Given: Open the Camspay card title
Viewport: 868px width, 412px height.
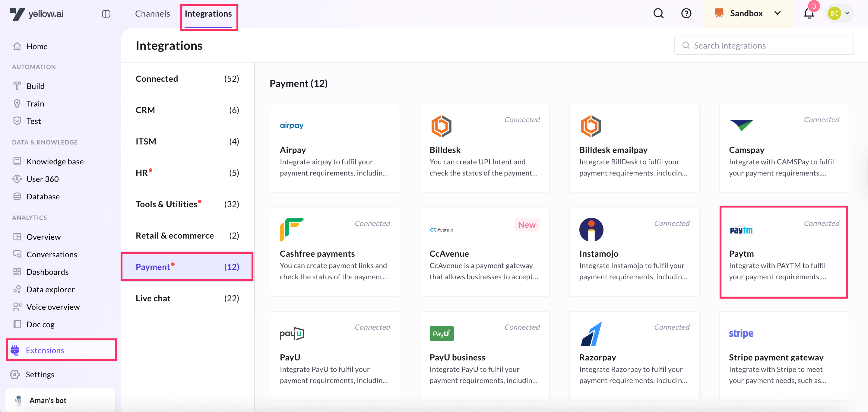Looking at the screenshot, I should pos(746,150).
